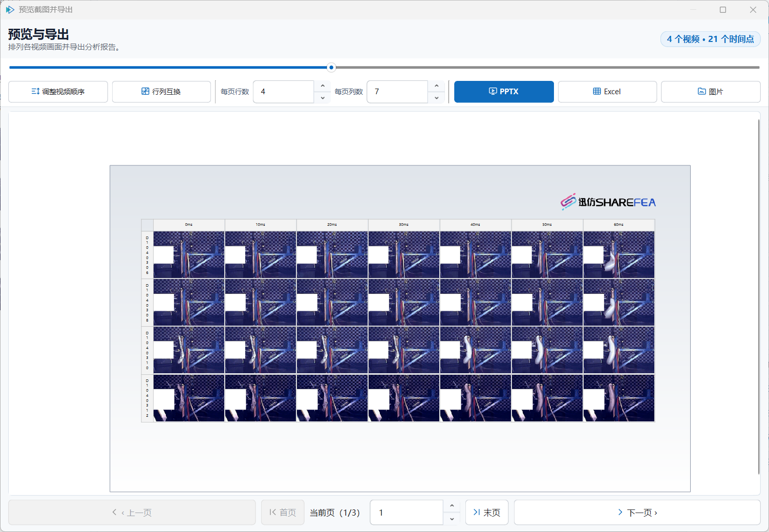
Task: Open D1040306 frame thumbnail at 60ms
Action: click(619, 255)
